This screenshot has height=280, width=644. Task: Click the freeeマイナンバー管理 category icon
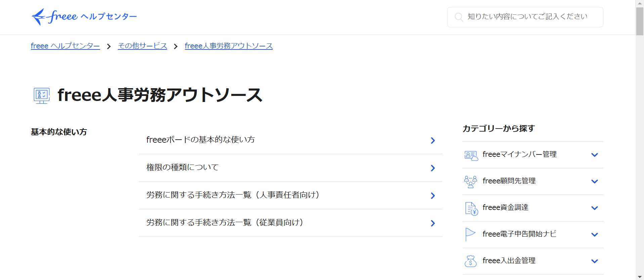pos(471,155)
